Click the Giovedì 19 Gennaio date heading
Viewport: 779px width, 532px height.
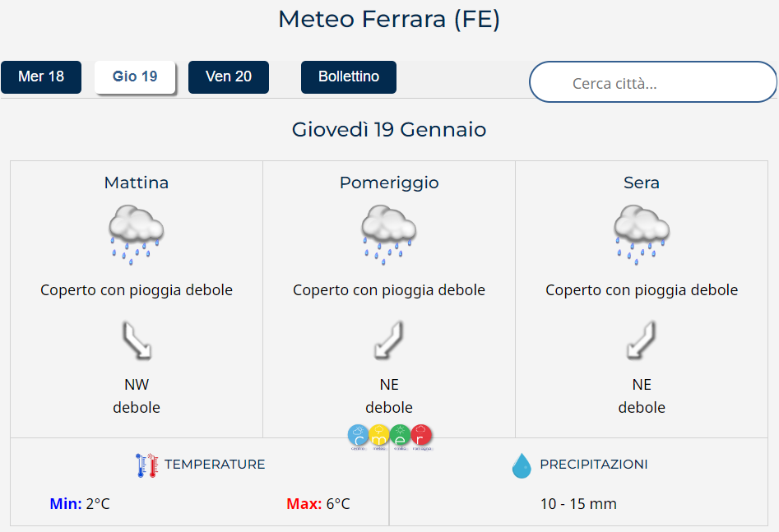[389, 130]
